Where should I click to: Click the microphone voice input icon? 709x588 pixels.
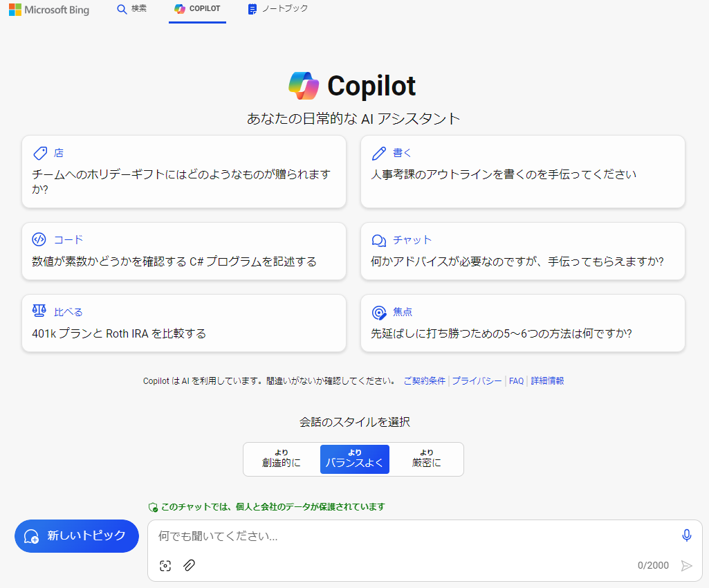point(686,535)
